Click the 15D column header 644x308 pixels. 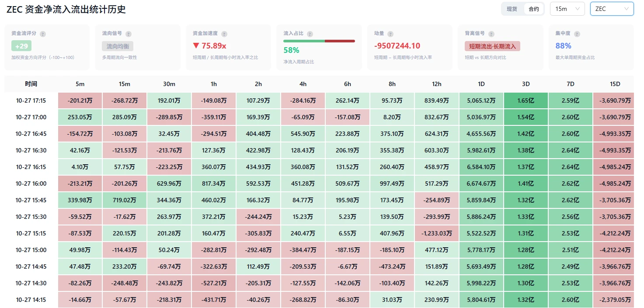tap(615, 84)
